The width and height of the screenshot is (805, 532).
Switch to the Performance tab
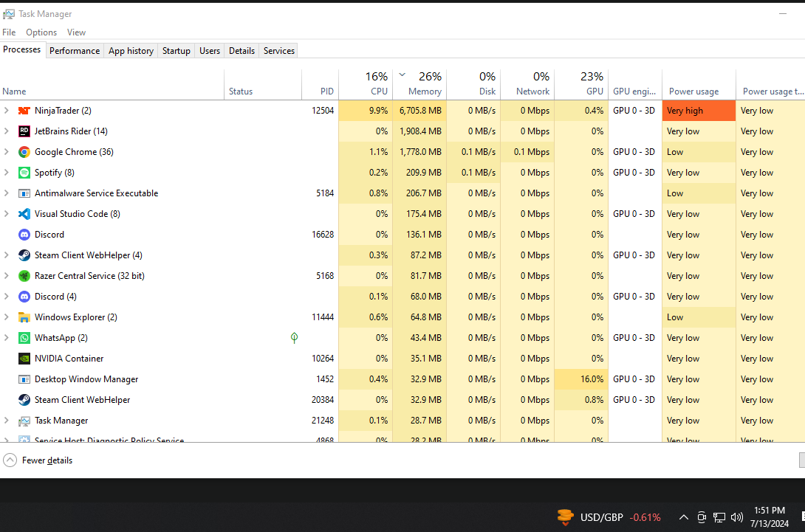pos(75,51)
